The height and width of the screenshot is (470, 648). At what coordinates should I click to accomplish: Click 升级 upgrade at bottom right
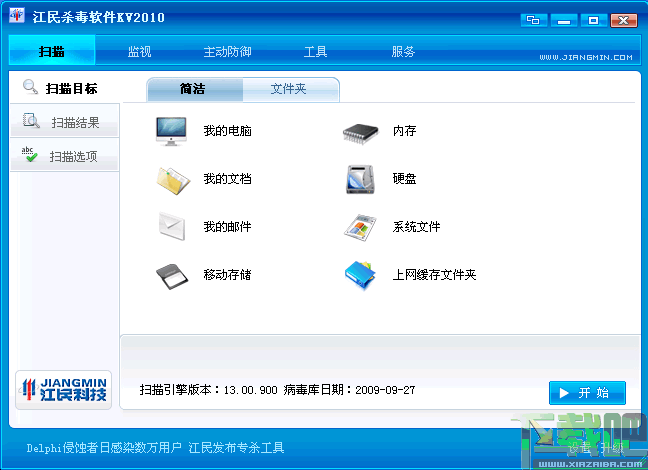612,448
